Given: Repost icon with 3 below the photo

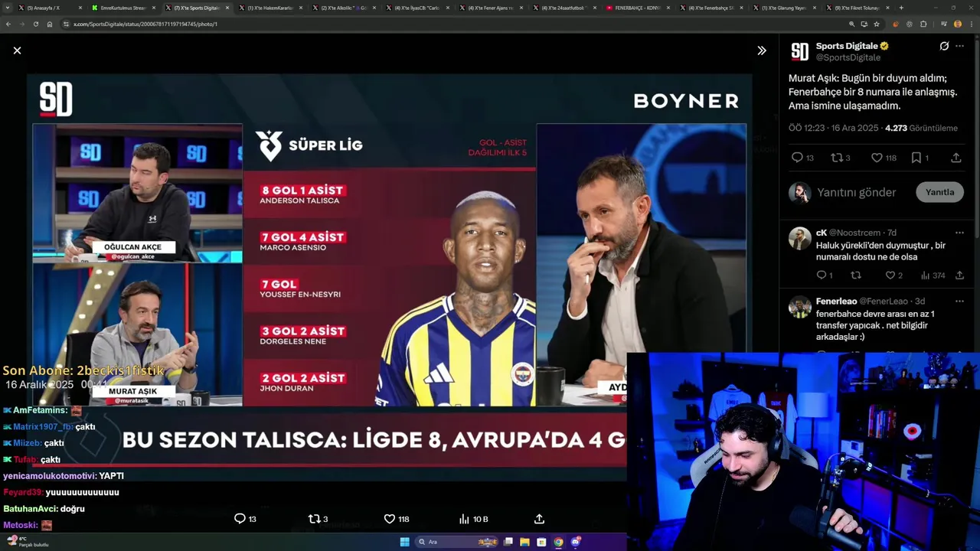Looking at the screenshot, I should tap(318, 519).
